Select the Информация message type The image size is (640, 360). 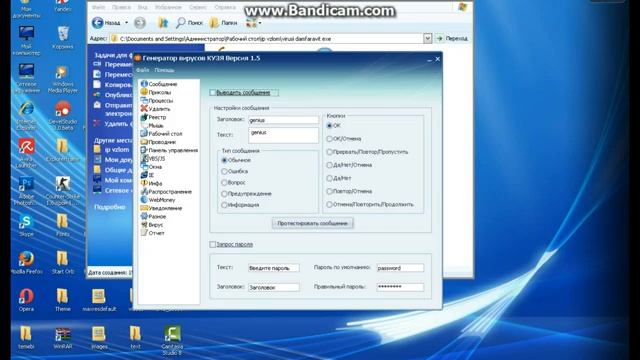pos(224,205)
